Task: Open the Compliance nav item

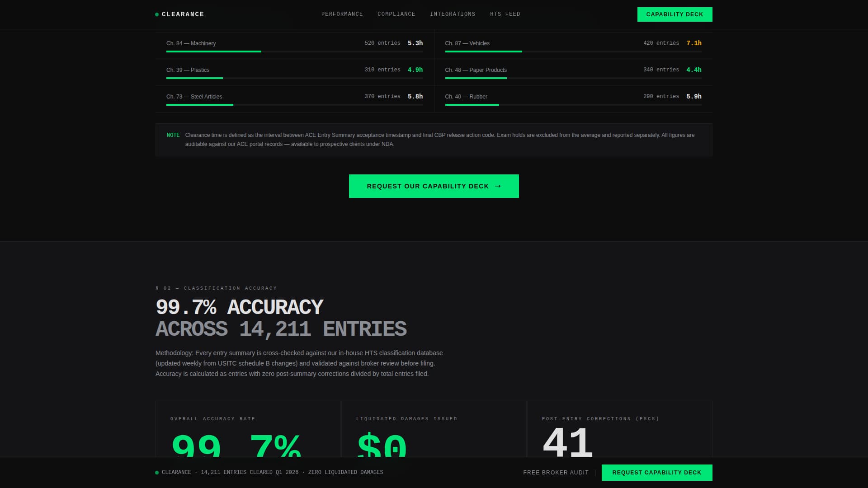Action: click(396, 14)
